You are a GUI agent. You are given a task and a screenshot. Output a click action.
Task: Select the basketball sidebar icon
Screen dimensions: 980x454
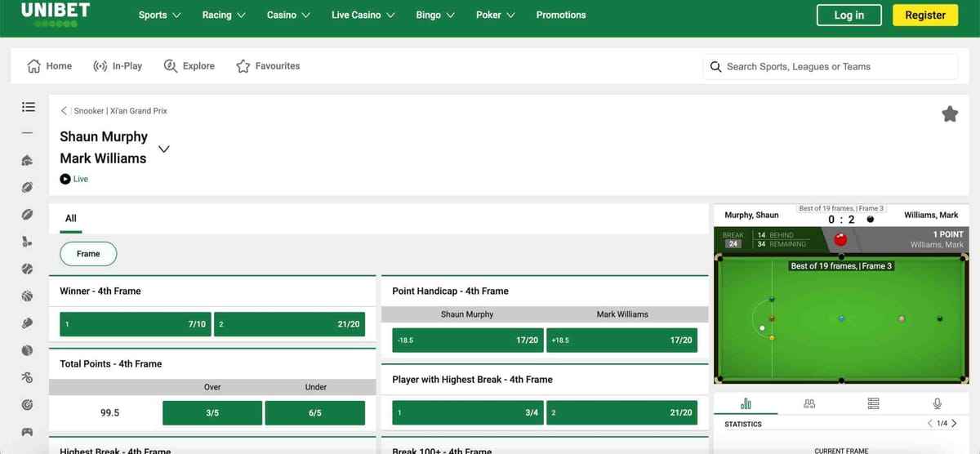click(28, 296)
